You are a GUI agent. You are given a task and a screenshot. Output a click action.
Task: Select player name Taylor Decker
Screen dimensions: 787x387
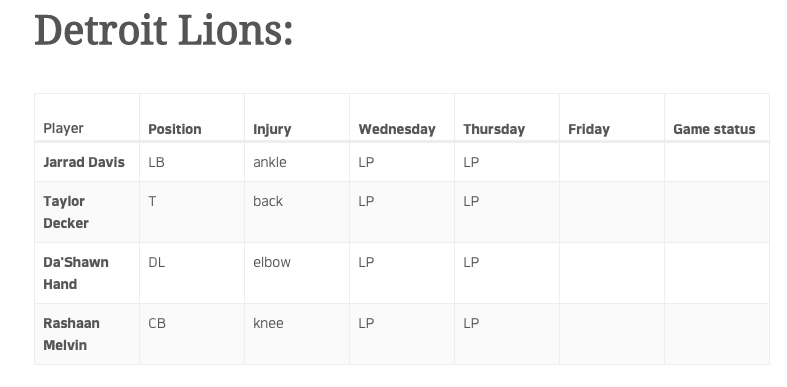click(66, 212)
